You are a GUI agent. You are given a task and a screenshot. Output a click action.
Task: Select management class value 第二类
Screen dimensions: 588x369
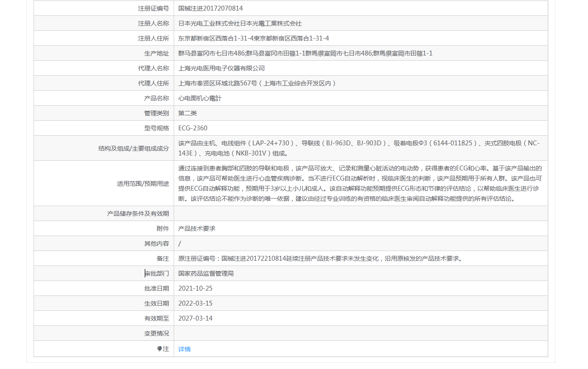pyautogui.click(x=188, y=113)
